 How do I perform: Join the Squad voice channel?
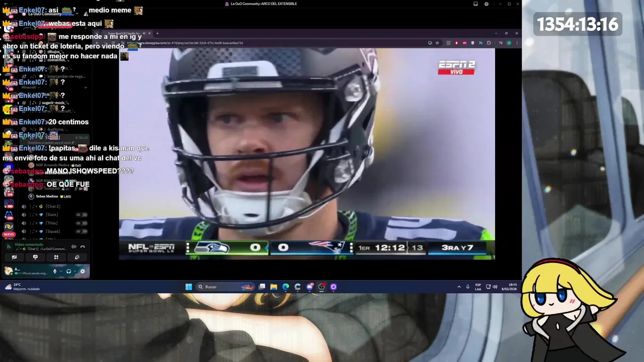[x=52, y=231]
